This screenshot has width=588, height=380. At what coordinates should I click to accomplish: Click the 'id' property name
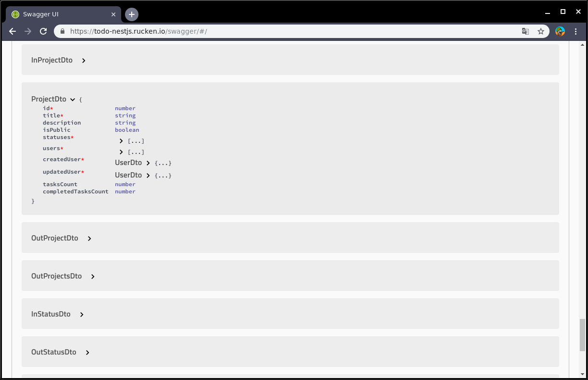(x=46, y=108)
